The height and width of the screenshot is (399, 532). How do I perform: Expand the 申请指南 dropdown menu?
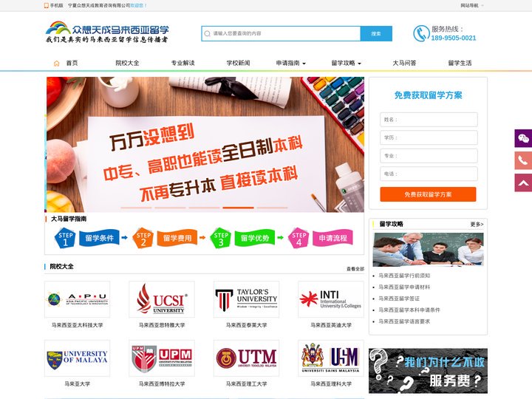point(291,63)
